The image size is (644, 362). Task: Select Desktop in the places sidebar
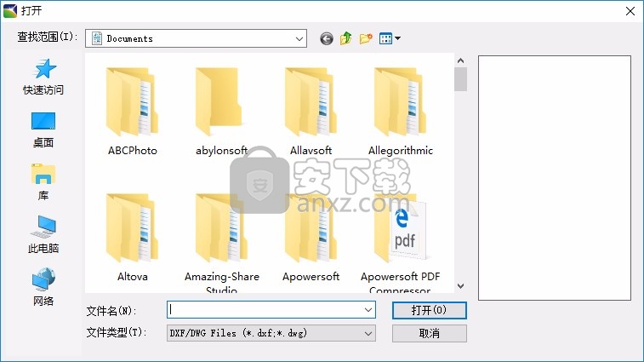[x=43, y=122]
